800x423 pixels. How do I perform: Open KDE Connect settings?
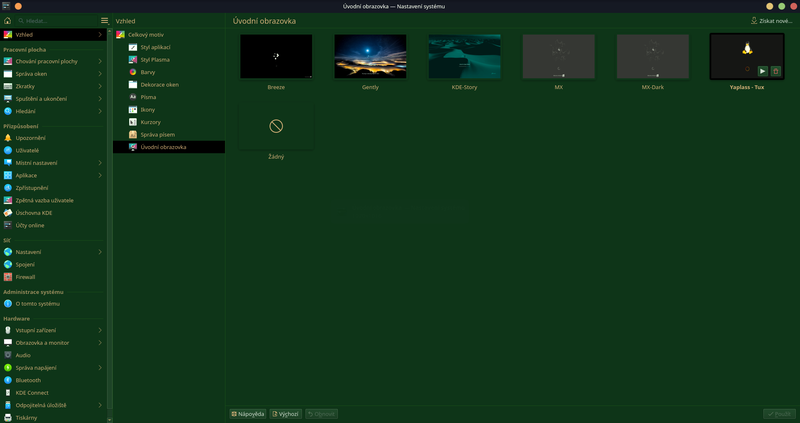32,392
